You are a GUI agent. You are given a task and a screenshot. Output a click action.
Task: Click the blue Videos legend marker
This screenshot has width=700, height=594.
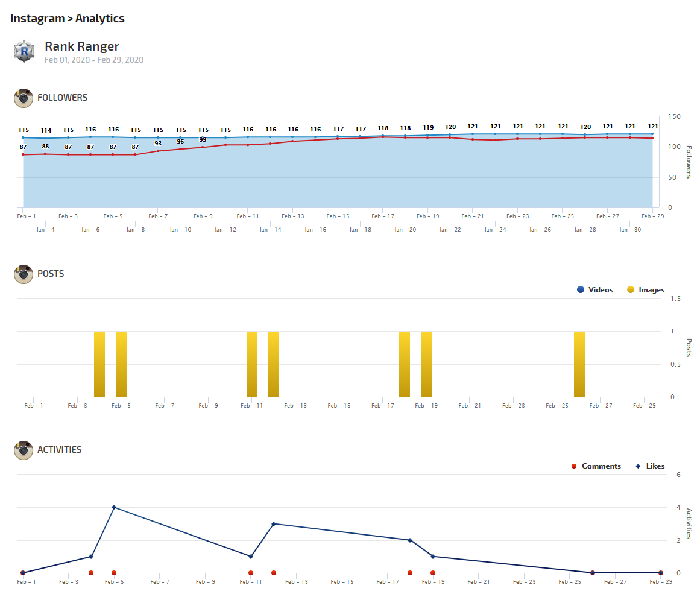coord(581,290)
